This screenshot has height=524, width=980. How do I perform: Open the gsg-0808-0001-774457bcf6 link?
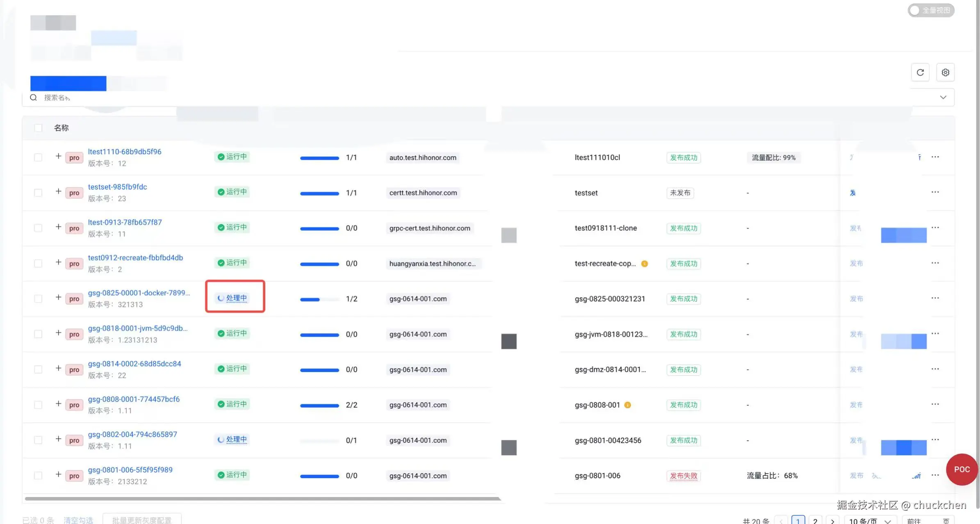[x=134, y=399]
